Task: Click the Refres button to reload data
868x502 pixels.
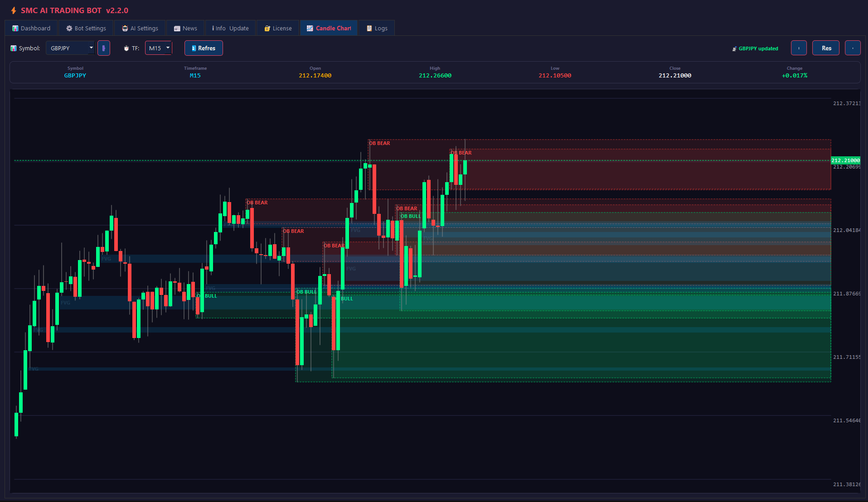Action: click(x=203, y=48)
